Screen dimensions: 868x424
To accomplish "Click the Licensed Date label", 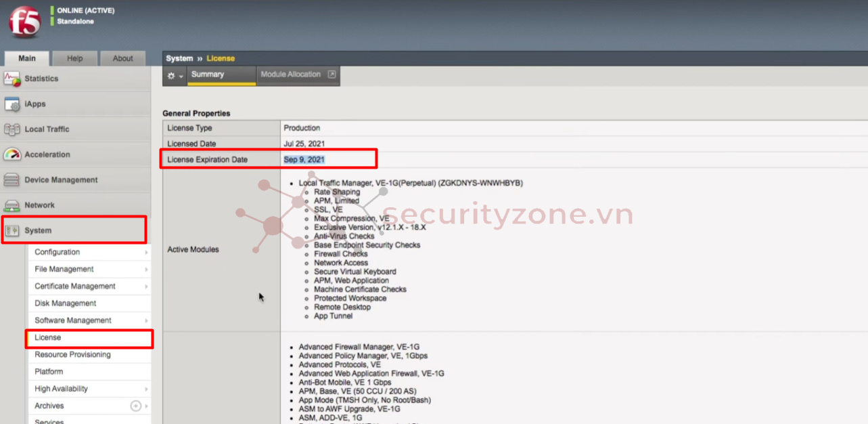I will tap(191, 144).
